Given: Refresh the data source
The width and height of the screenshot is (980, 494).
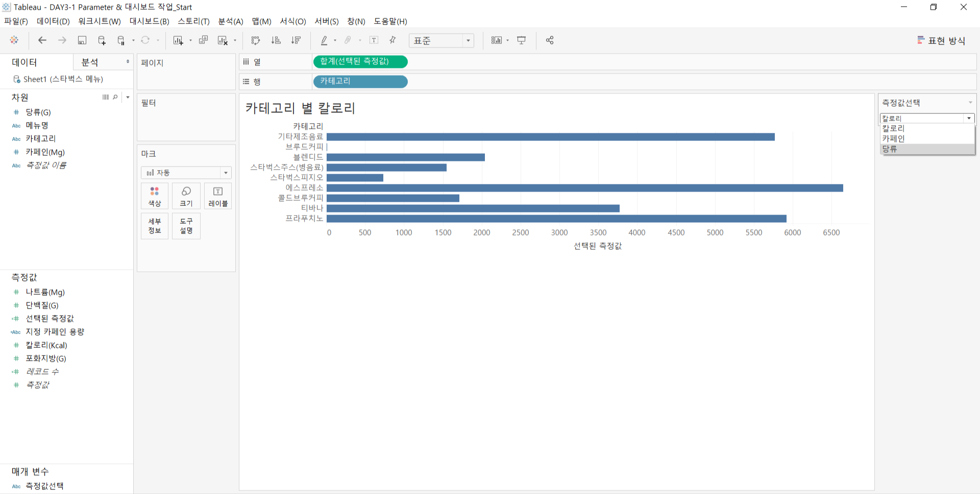Looking at the screenshot, I should point(145,40).
